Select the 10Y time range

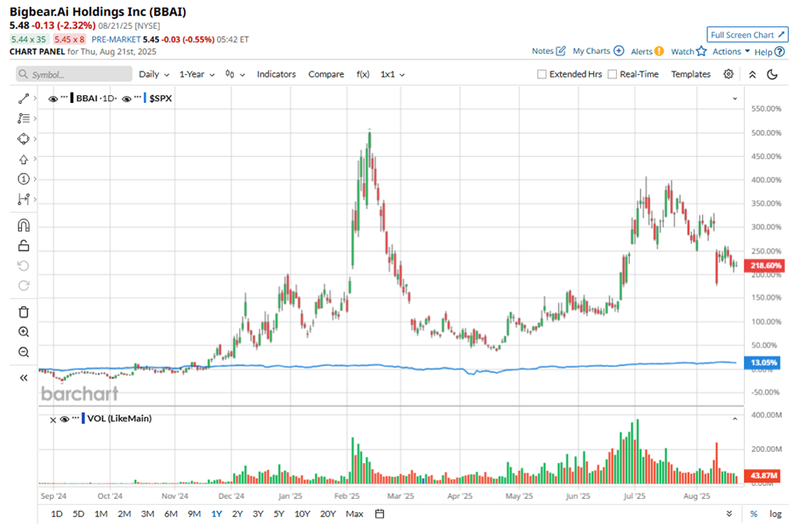pos(302,513)
